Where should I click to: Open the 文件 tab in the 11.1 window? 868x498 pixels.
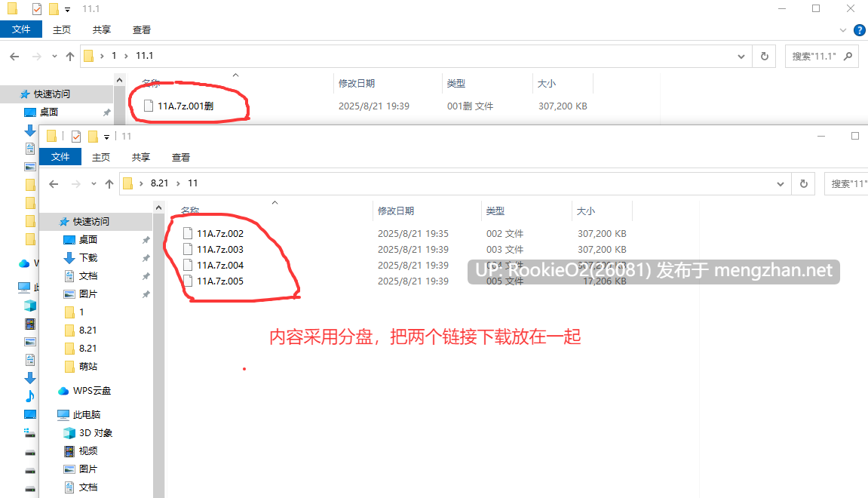(21, 29)
